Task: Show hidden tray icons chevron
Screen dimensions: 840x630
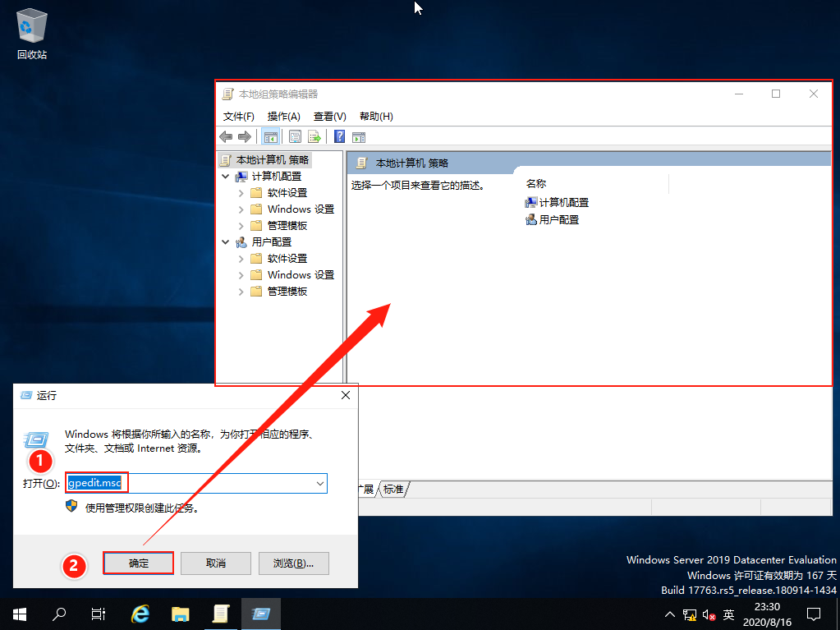Action: coord(670,614)
